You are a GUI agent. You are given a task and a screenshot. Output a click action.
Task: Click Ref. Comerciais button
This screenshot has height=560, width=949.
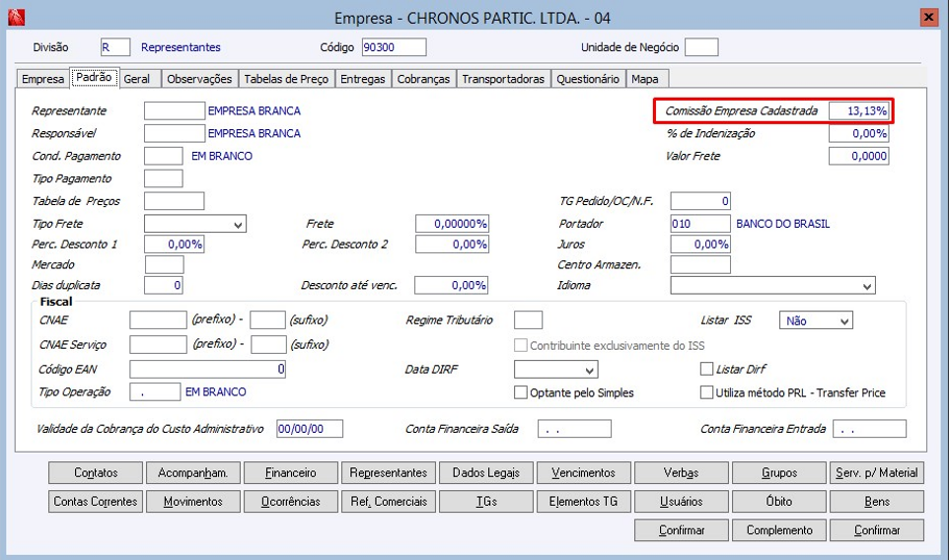[389, 502]
